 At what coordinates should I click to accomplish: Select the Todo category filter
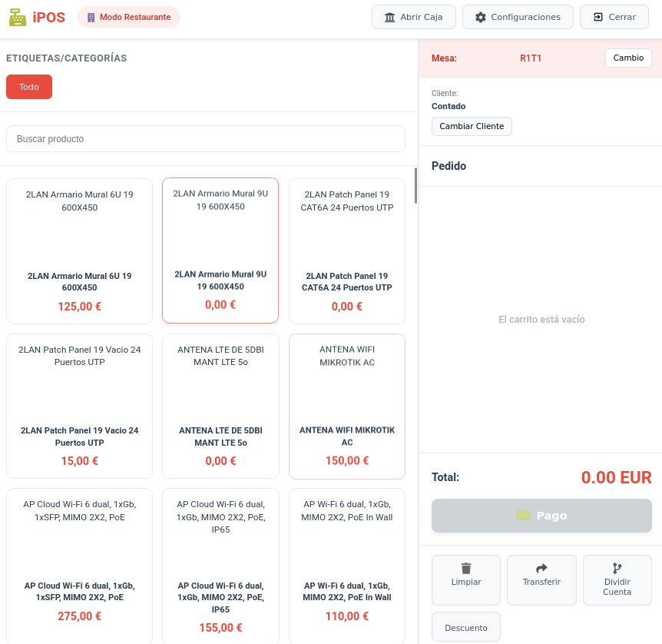pyautogui.click(x=29, y=87)
